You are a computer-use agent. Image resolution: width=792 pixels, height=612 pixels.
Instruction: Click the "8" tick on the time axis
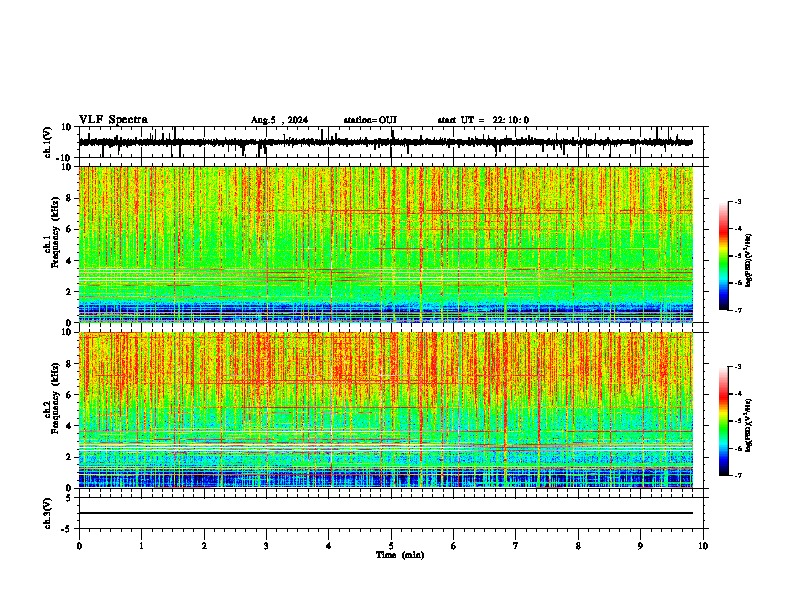tap(578, 546)
